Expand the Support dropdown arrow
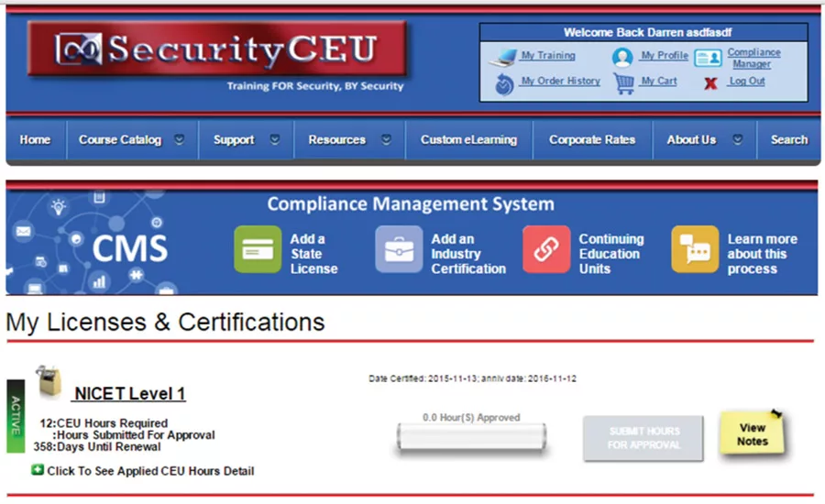825x504 pixels. coord(275,139)
